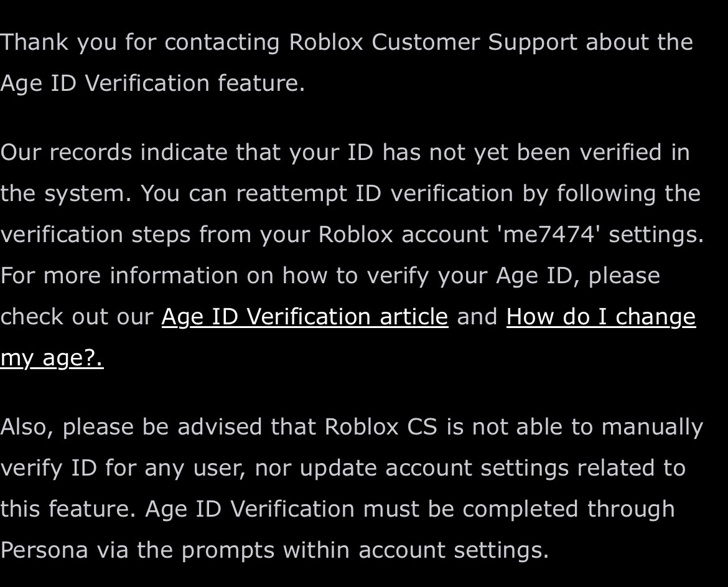This screenshot has width=728, height=587.
Task: Click 'Also, please be advised' text
Action: coord(131,427)
